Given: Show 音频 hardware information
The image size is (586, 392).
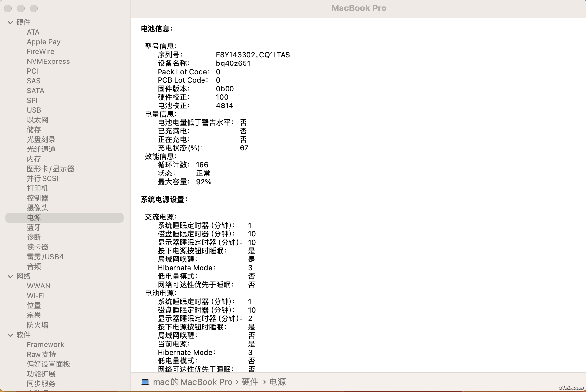Looking at the screenshot, I should (34, 266).
